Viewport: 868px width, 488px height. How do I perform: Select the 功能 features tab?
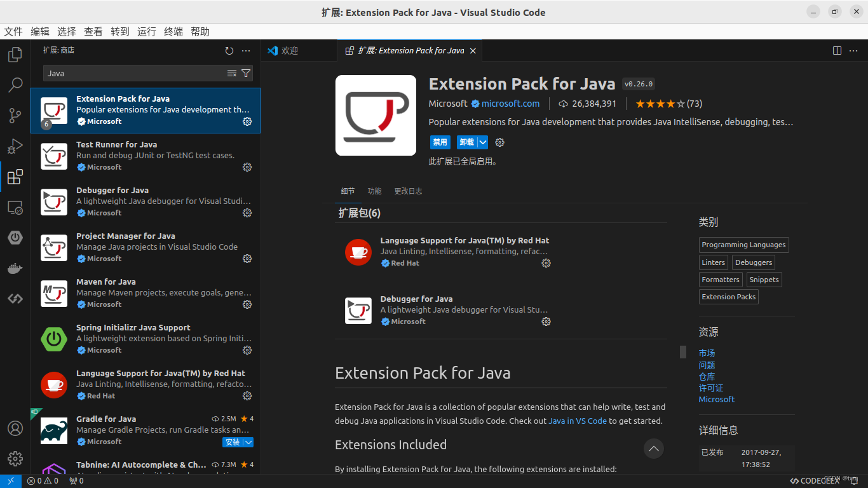point(374,191)
